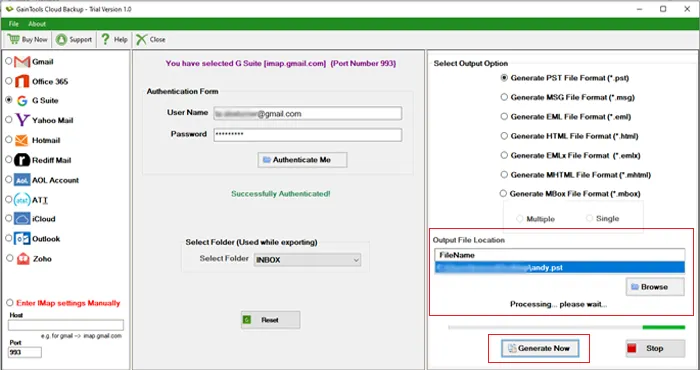Select the highlighted andy.pst file row
Viewport: 700px width, 370px height.
[560, 268]
